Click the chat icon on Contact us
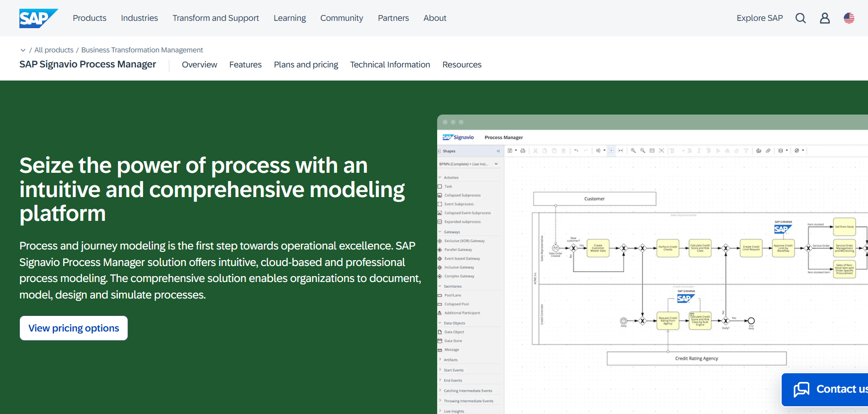The image size is (868, 414). point(802,389)
